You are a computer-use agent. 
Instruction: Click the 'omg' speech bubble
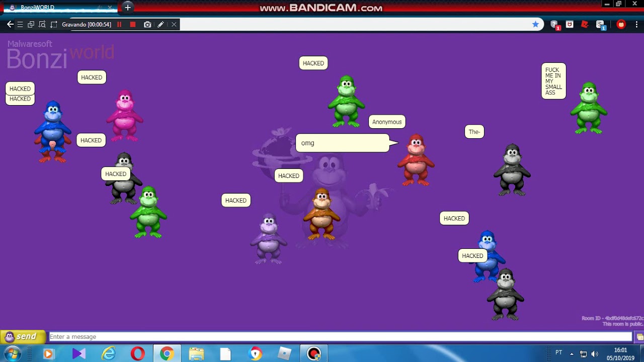343,143
